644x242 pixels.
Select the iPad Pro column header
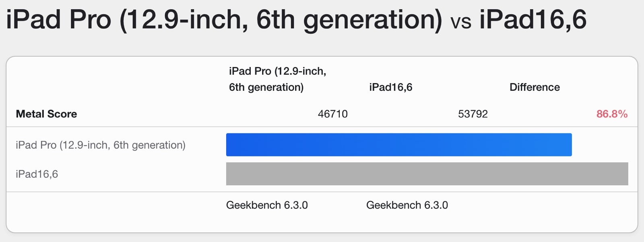click(x=278, y=79)
